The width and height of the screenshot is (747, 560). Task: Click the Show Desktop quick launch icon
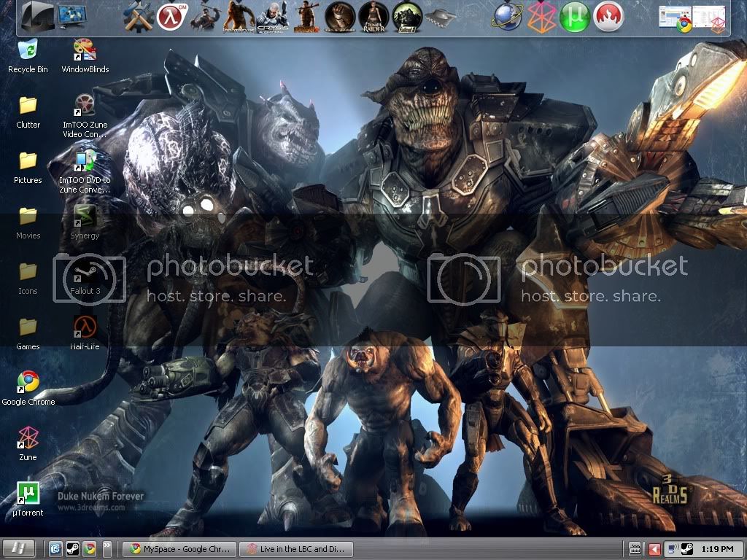[55, 549]
